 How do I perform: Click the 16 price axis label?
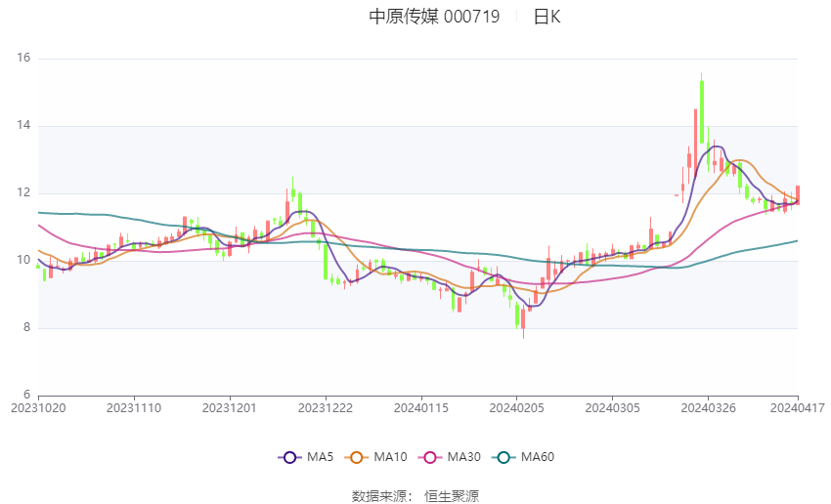point(23,58)
